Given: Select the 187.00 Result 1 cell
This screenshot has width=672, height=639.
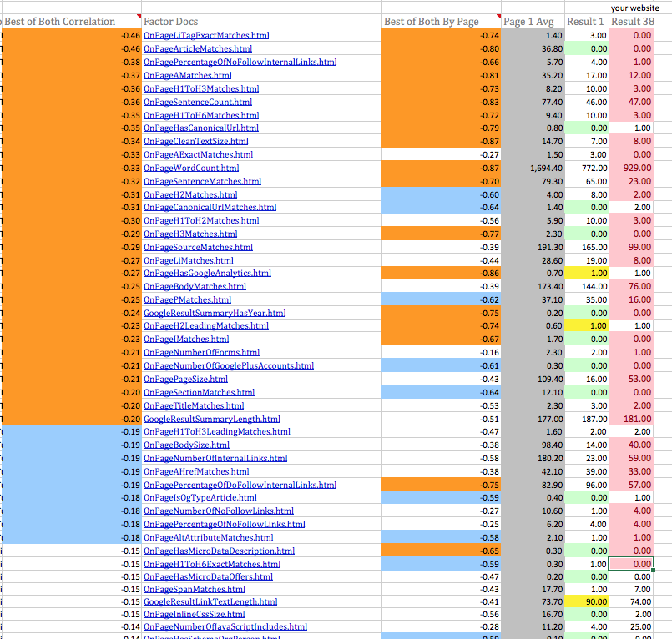Looking at the screenshot, I should coord(587,419).
